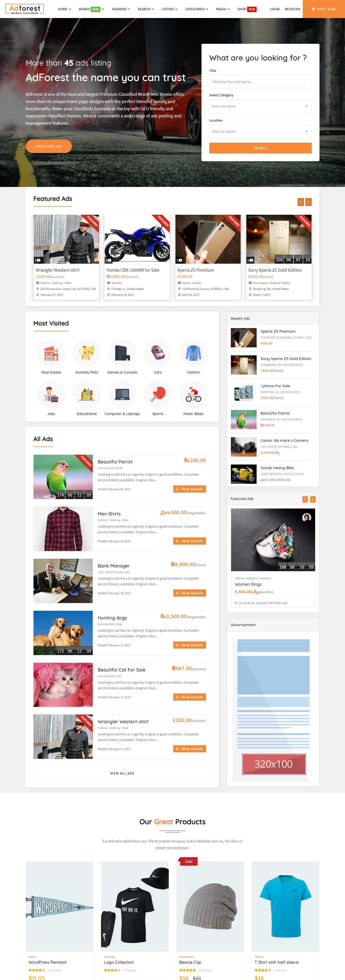This screenshot has width=345, height=980.
Task: Open the Real Estate category icon
Action: pyautogui.click(x=51, y=353)
